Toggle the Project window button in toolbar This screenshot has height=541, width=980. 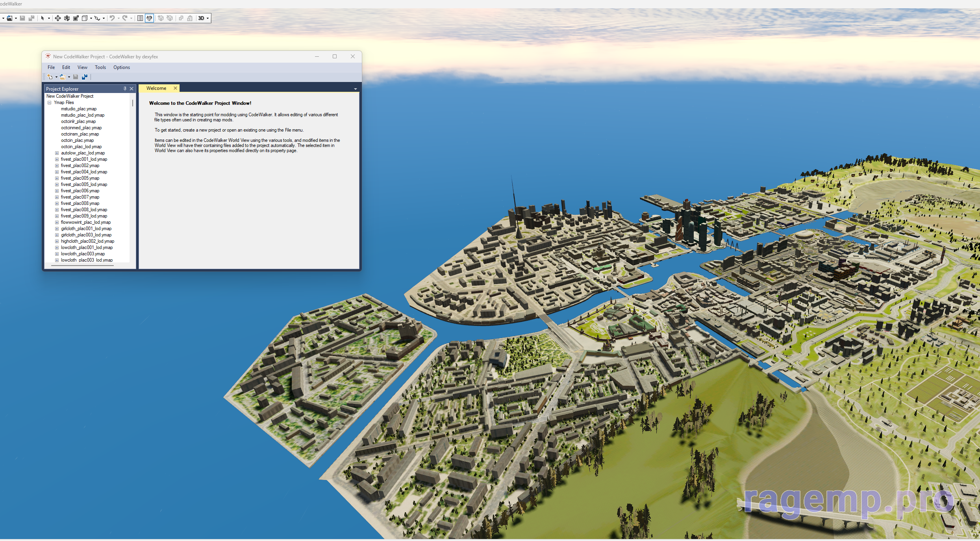coord(149,18)
